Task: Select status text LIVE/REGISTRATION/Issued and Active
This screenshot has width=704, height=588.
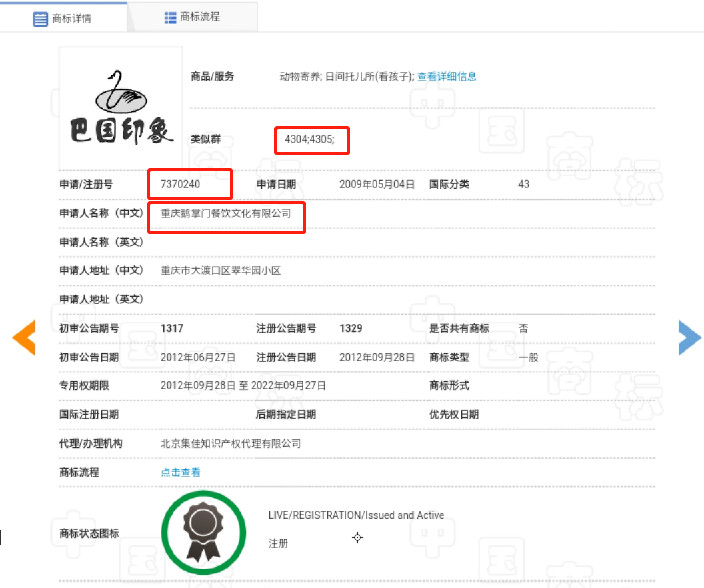Action: click(x=356, y=515)
